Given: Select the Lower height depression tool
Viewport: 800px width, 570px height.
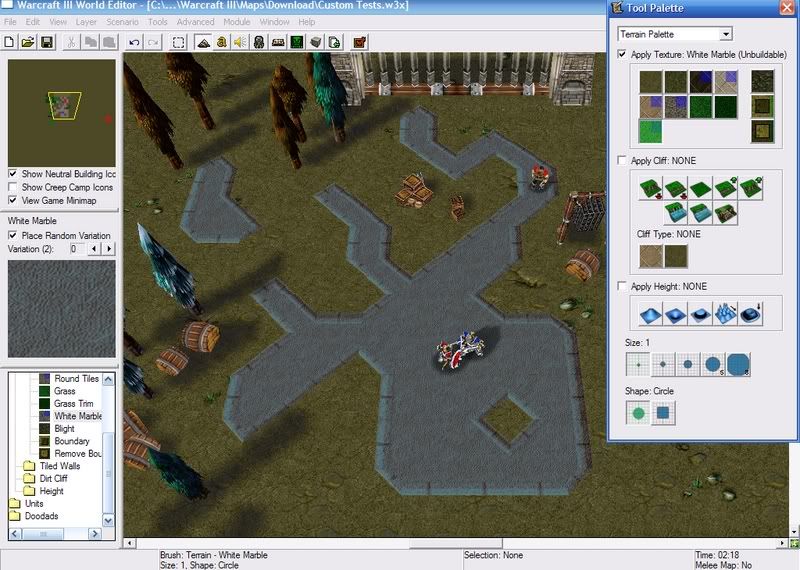Looking at the screenshot, I should pos(676,314).
